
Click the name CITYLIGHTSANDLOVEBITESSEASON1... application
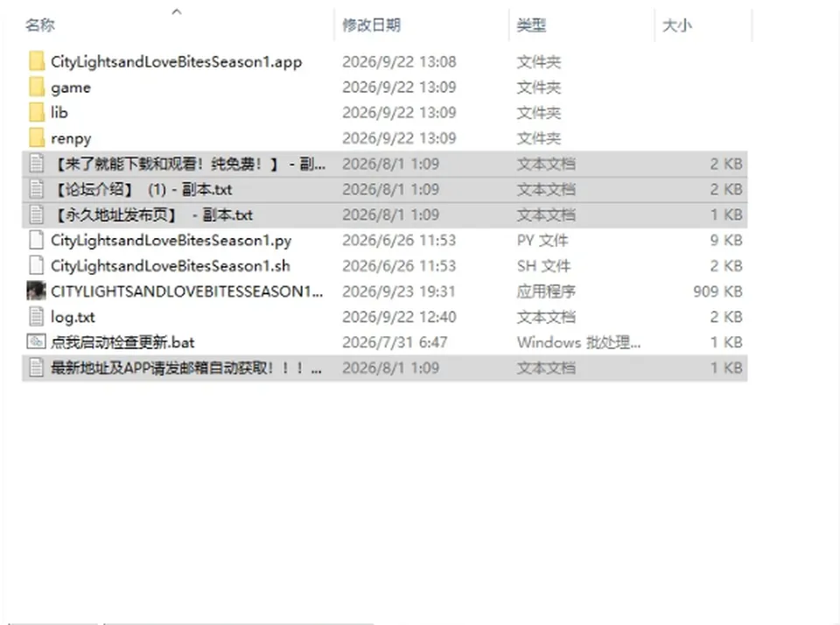(187, 291)
